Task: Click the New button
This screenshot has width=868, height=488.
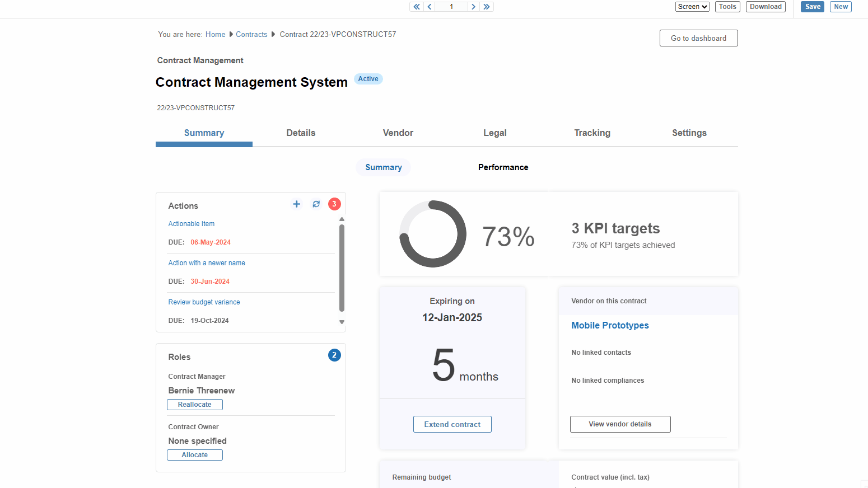Action: pyautogui.click(x=841, y=7)
